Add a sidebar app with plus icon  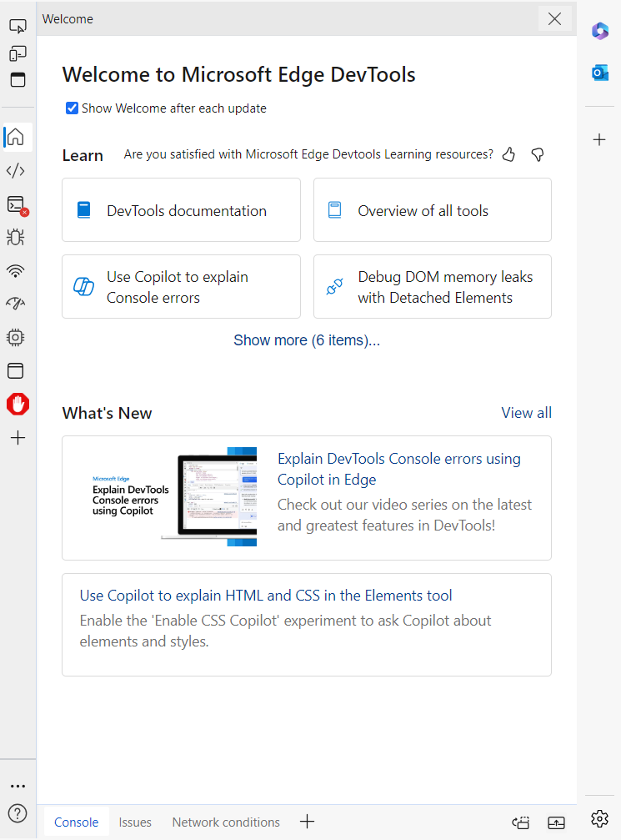point(599,140)
